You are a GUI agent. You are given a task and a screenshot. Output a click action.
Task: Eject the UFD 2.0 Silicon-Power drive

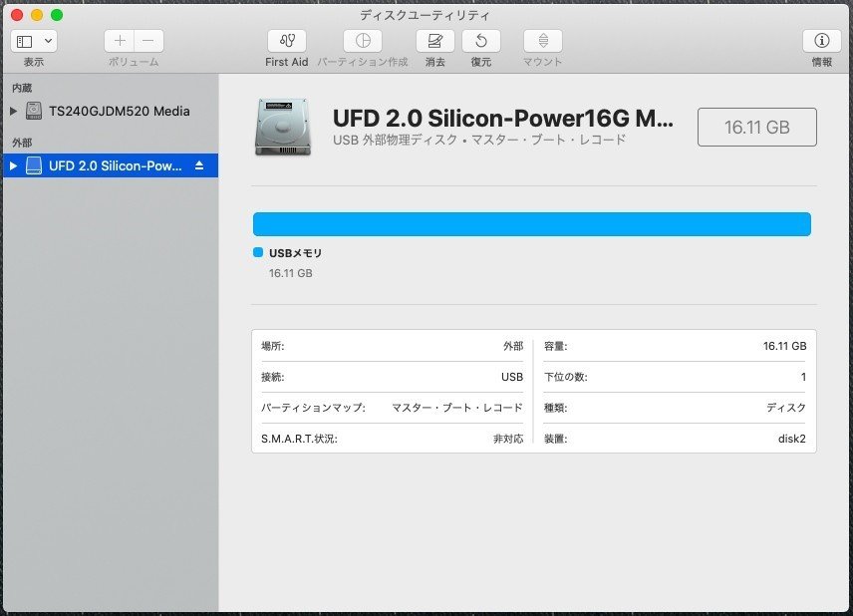click(x=199, y=165)
